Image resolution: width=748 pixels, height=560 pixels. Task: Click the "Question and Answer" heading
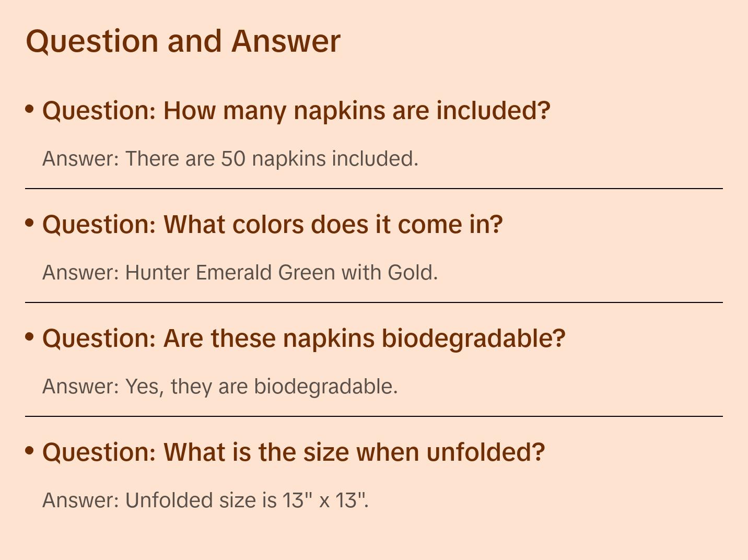[183, 41]
